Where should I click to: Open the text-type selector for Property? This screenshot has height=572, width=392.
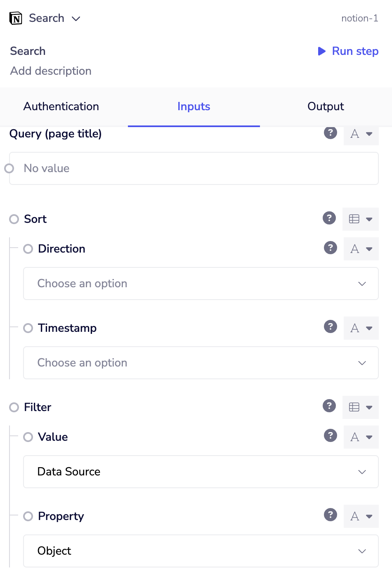click(x=361, y=516)
